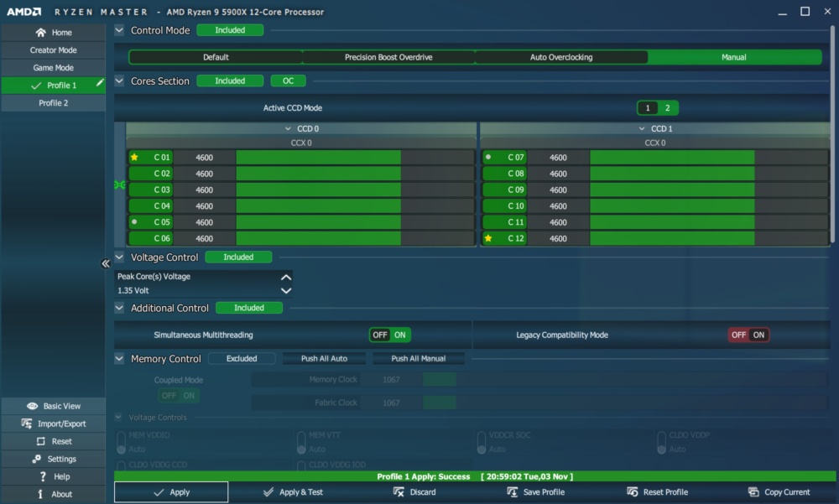This screenshot has height=504, width=839.
Task: Collapse the Control Mode section chevron
Action: pos(119,30)
